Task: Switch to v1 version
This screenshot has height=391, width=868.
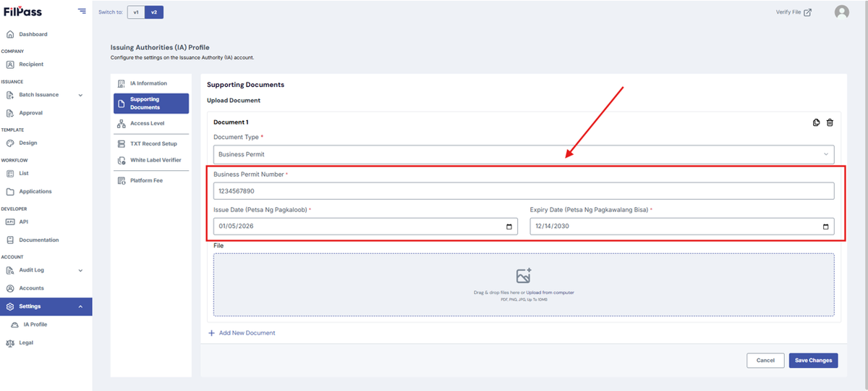Action: coord(135,12)
